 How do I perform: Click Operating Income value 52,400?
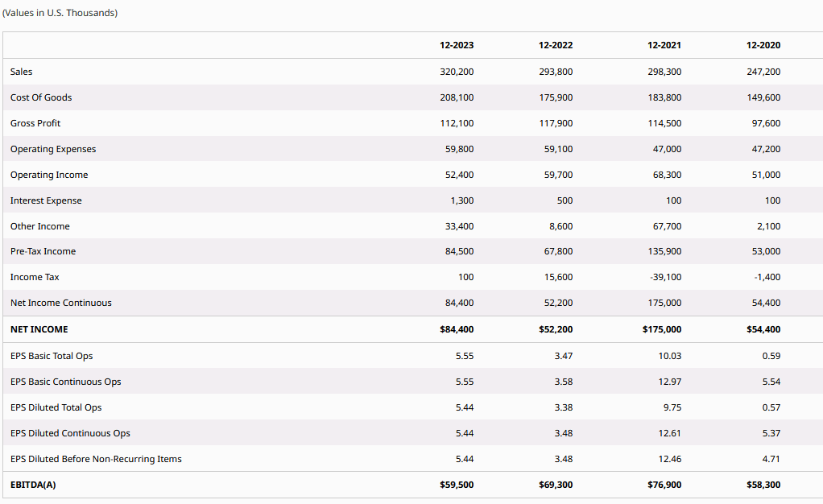click(459, 174)
